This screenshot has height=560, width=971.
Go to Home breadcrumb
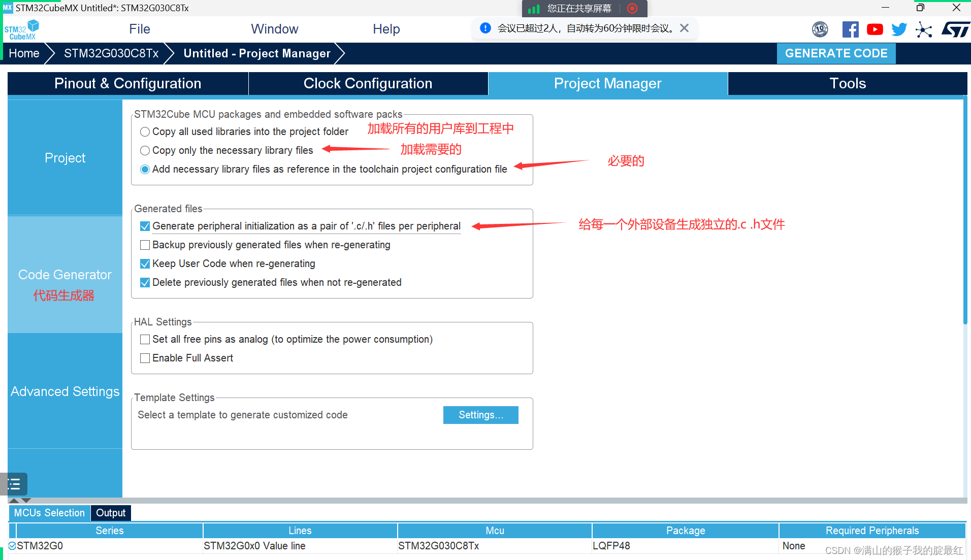click(x=24, y=53)
